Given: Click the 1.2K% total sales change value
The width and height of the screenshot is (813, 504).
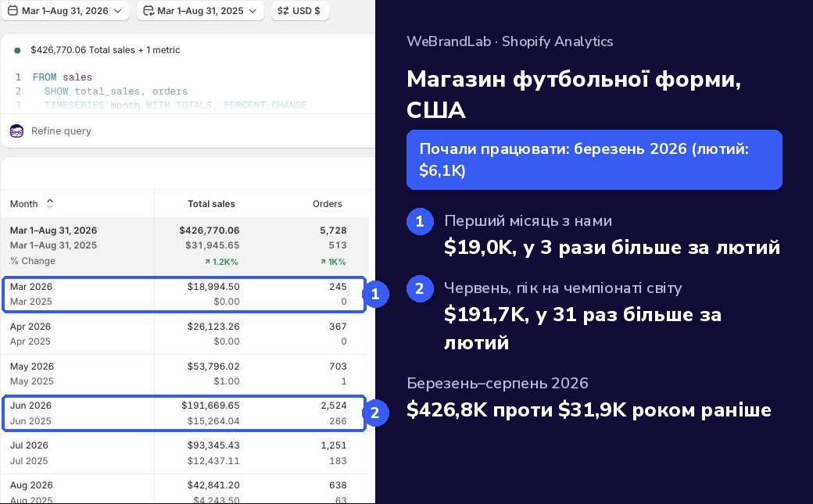Looking at the screenshot, I should (221, 262).
